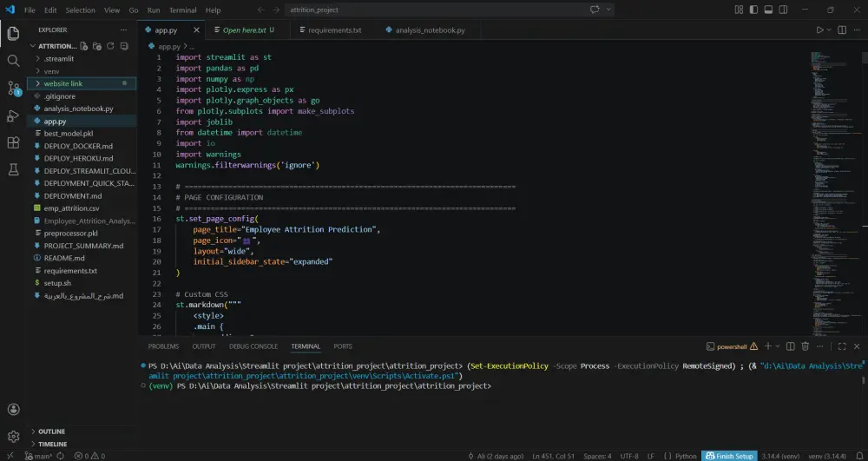The width and height of the screenshot is (868, 461).
Task: Hide the terminal panel with X
Action: (x=857, y=346)
